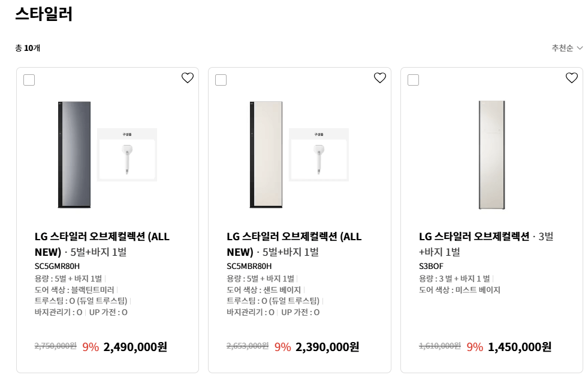View the 구성품 accessory image on the first card
588x375 pixels.
point(126,155)
